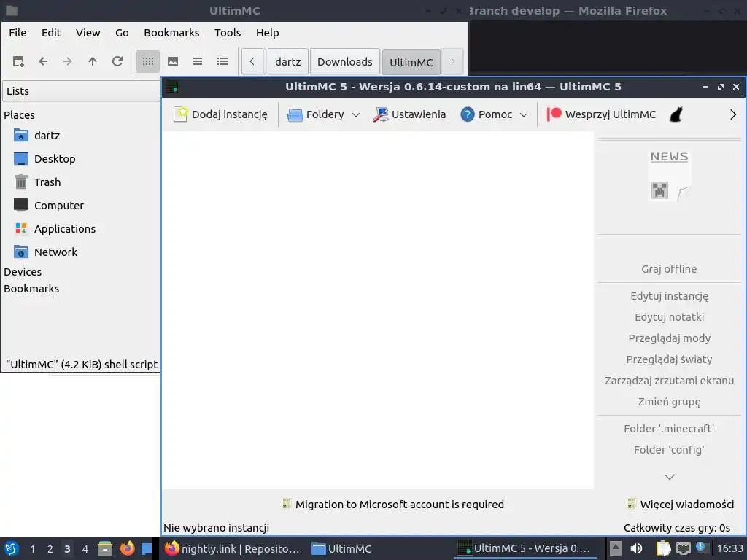Switch to workspace 4
Viewport: 747px width, 560px height.
(x=85, y=549)
